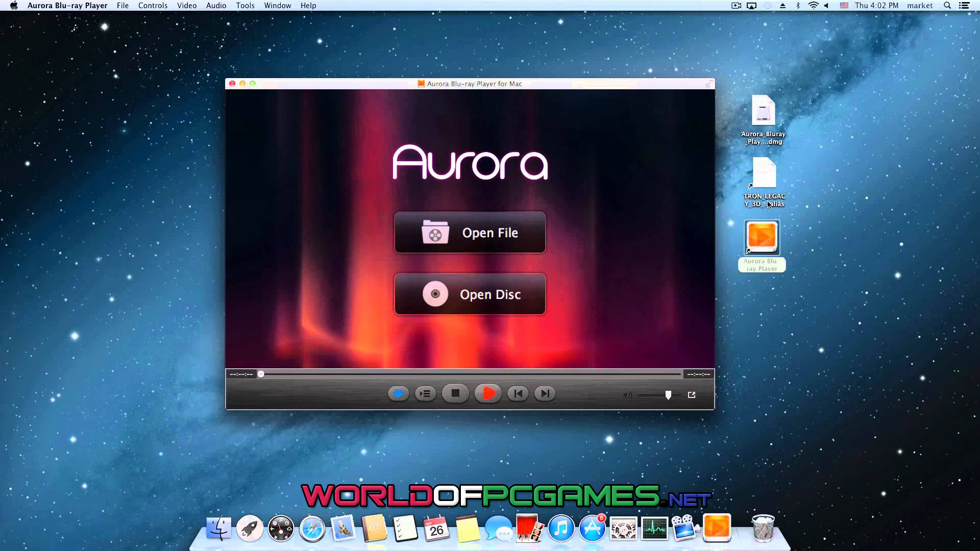Open Wi-Fi menu in menu bar
The height and width of the screenshot is (551, 980).
814,6
